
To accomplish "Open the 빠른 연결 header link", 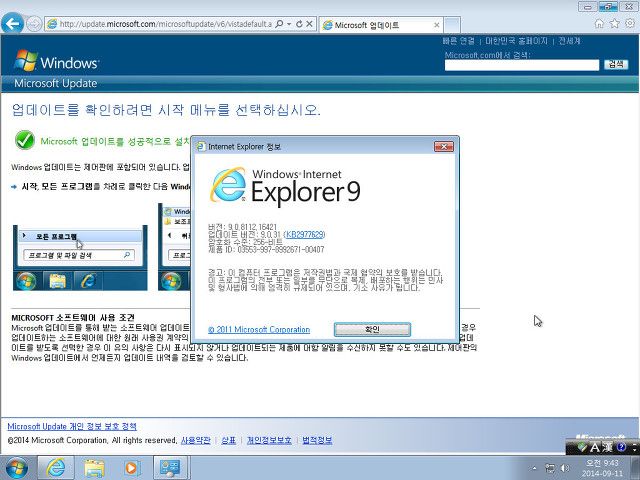I will pyautogui.click(x=459, y=41).
